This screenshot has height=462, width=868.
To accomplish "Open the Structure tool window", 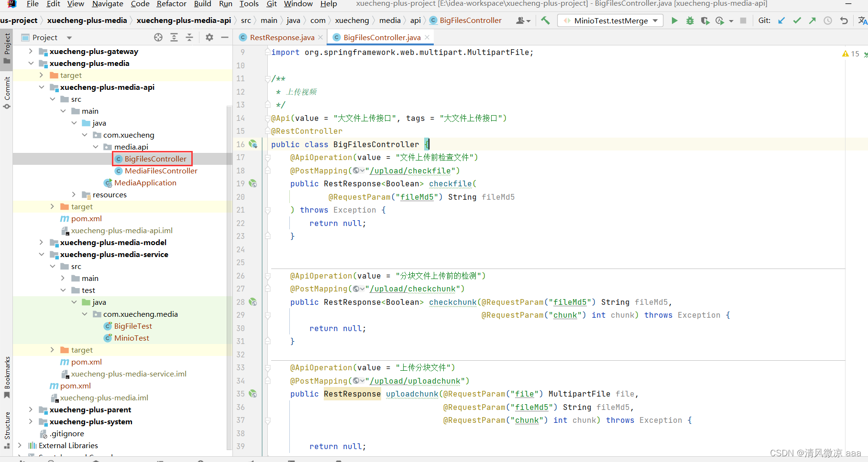I will (x=7, y=430).
